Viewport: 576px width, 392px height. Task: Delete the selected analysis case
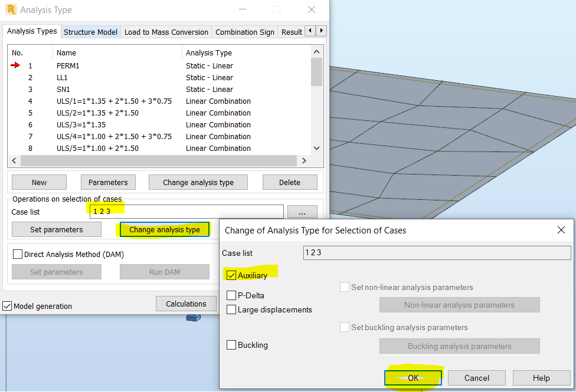pos(290,182)
